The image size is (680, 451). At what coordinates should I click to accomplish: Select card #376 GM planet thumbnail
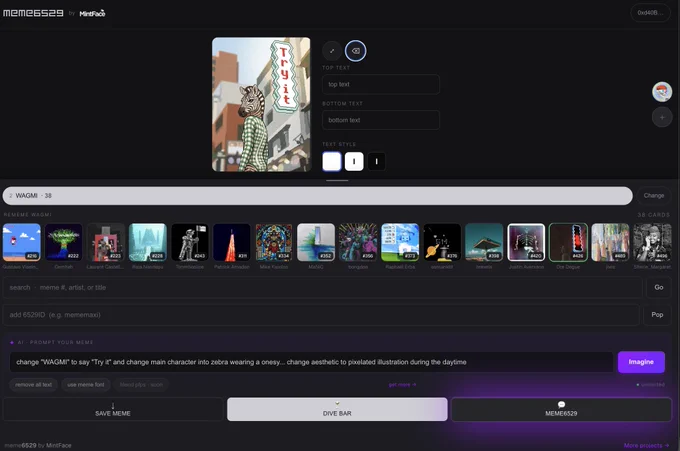click(x=442, y=242)
